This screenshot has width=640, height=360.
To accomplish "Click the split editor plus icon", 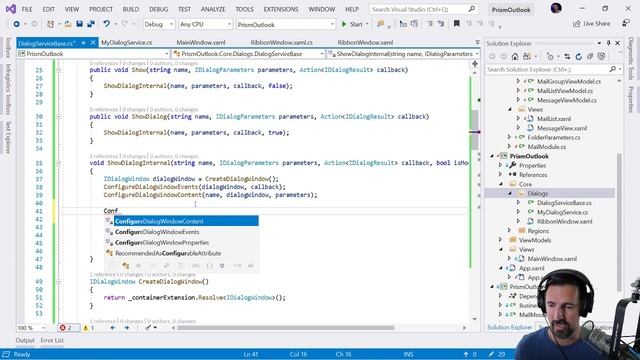I will pyautogui.click(x=475, y=64).
